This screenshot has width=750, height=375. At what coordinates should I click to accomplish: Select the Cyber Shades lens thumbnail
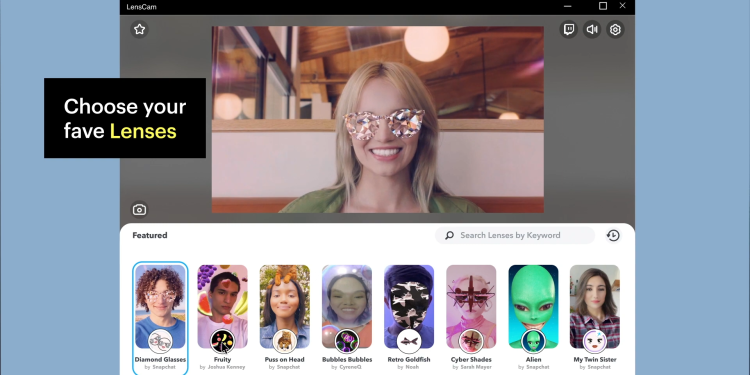tap(471, 307)
